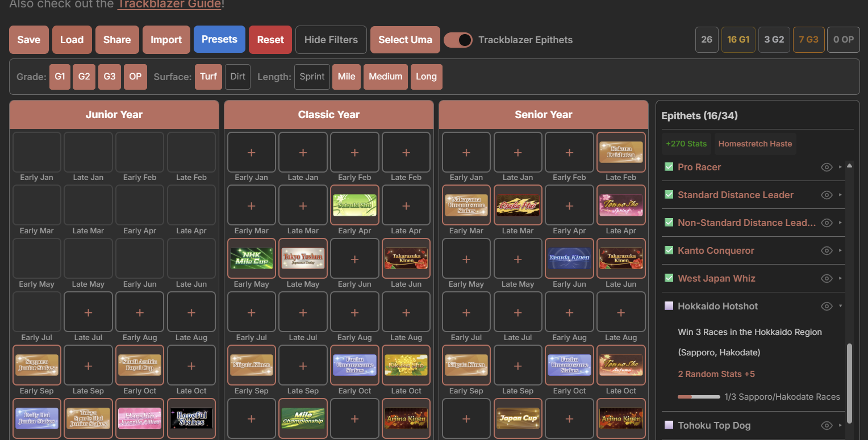Click the red Reset button
The image size is (868, 440).
[270, 40]
